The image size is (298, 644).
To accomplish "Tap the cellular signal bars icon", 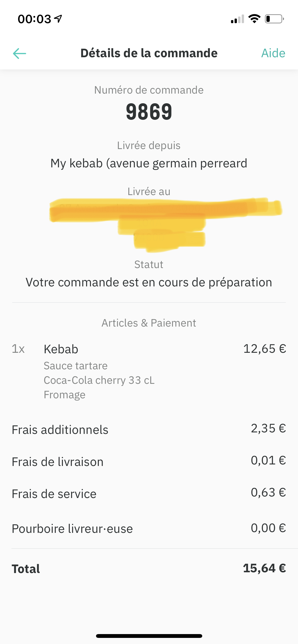I will point(237,19).
